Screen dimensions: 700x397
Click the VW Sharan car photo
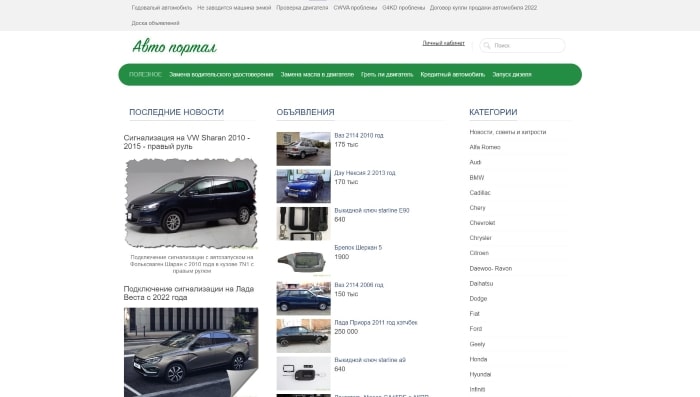point(191,203)
